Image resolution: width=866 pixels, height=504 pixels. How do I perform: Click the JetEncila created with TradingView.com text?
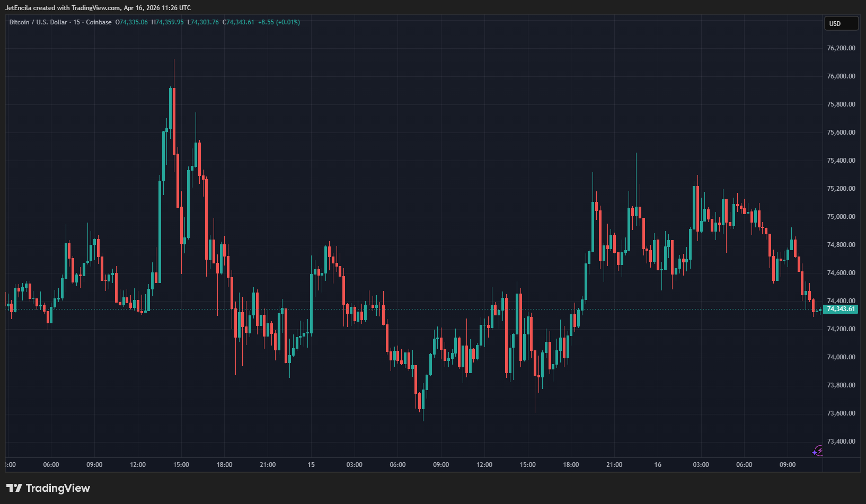click(x=98, y=8)
